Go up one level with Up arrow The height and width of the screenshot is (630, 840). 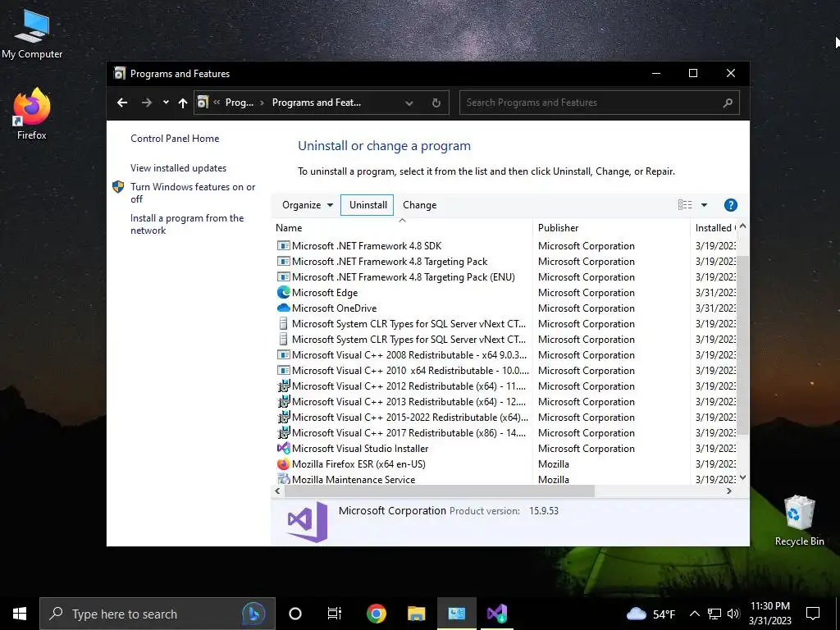[183, 103]
